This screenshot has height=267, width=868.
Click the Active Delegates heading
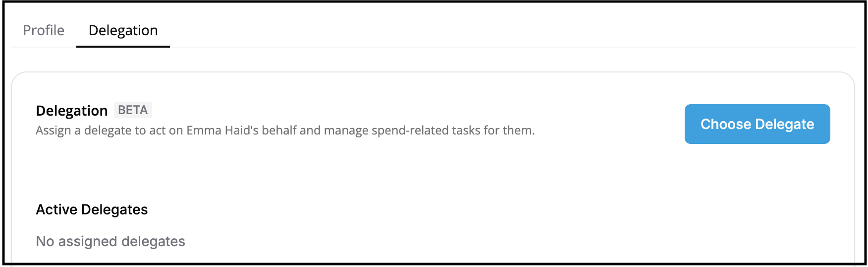click(92, 210)
